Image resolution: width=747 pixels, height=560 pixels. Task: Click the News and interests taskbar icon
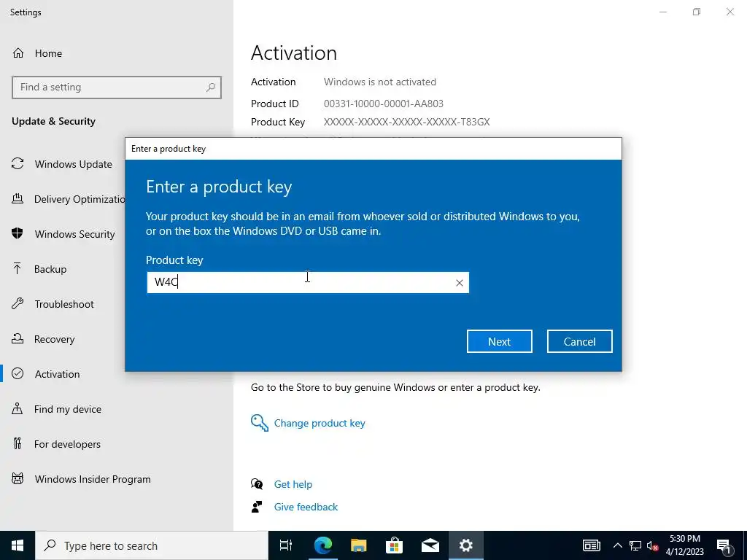tap(591, 545)
